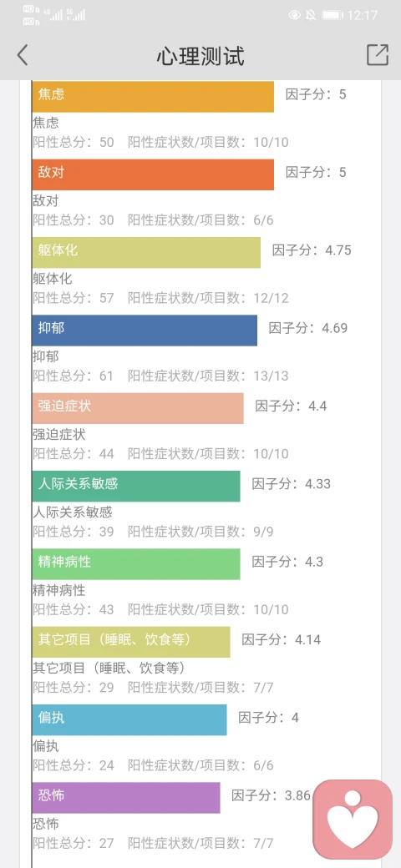Viewport: 401px width, 868px height.
Task: Tap the back arrow icon
Action: [23, 55]
